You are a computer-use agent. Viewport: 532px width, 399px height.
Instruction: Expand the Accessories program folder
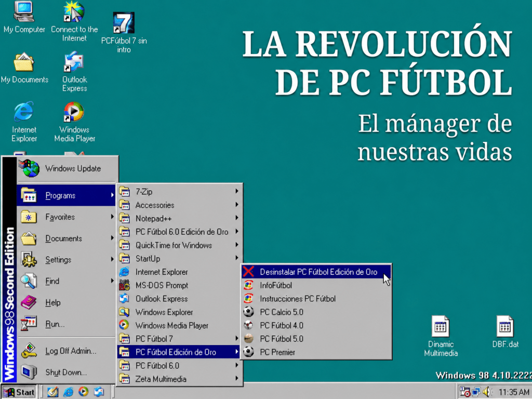click(179, 205)
